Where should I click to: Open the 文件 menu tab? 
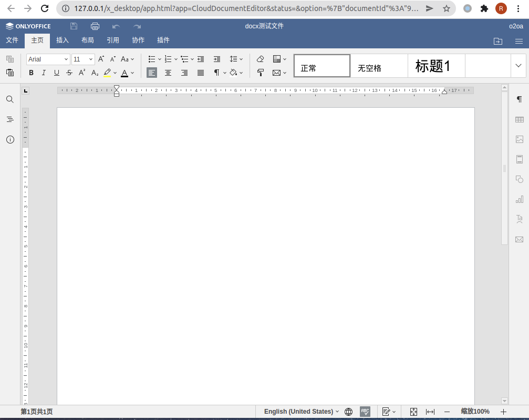pyautogui.click(x=12, y=40)
